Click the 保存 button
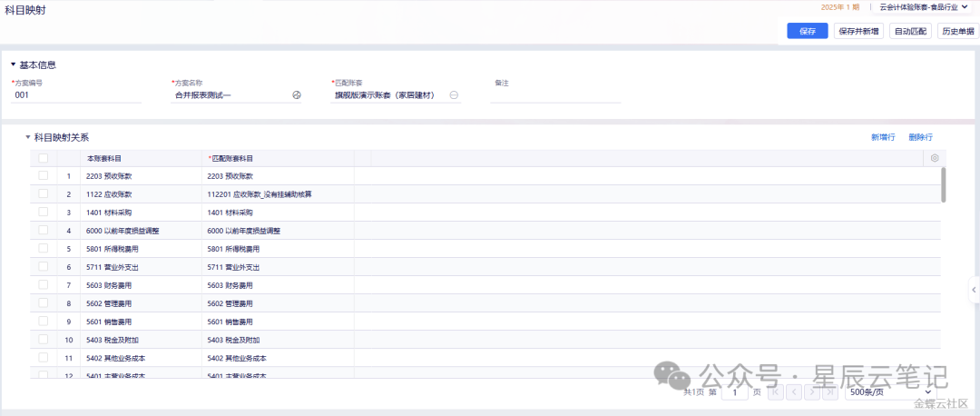980x416 pixels. 807,31
